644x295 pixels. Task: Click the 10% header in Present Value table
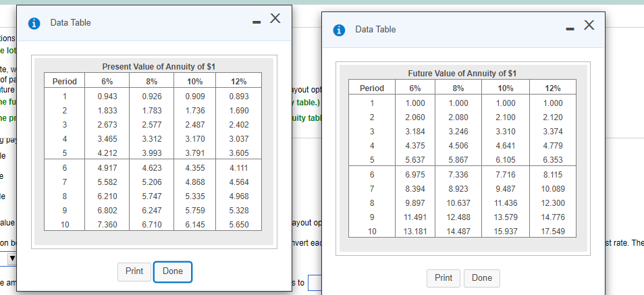coord(194,82)
